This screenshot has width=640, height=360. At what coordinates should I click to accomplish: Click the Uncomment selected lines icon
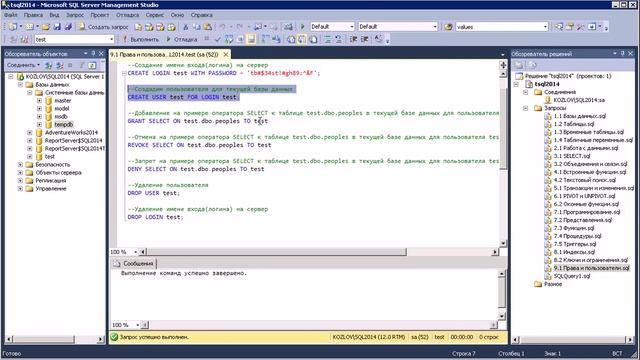(x=338, y=40)
